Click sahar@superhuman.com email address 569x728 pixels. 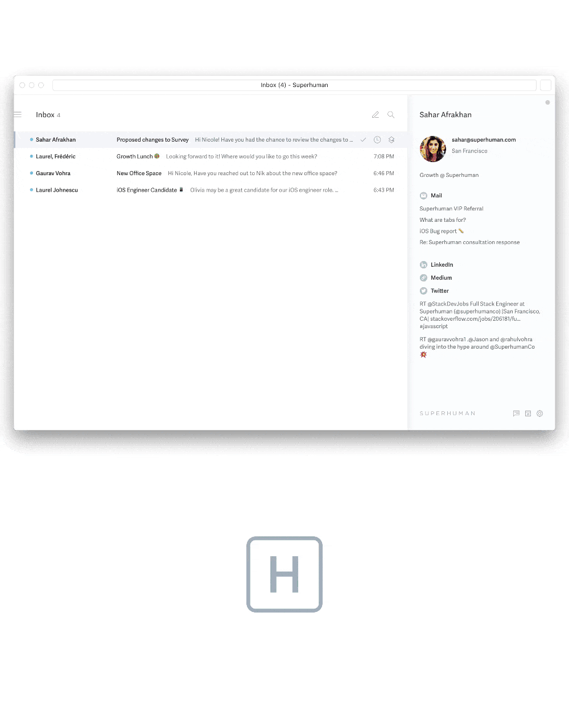pyautogui.click(x=484, y=140)
